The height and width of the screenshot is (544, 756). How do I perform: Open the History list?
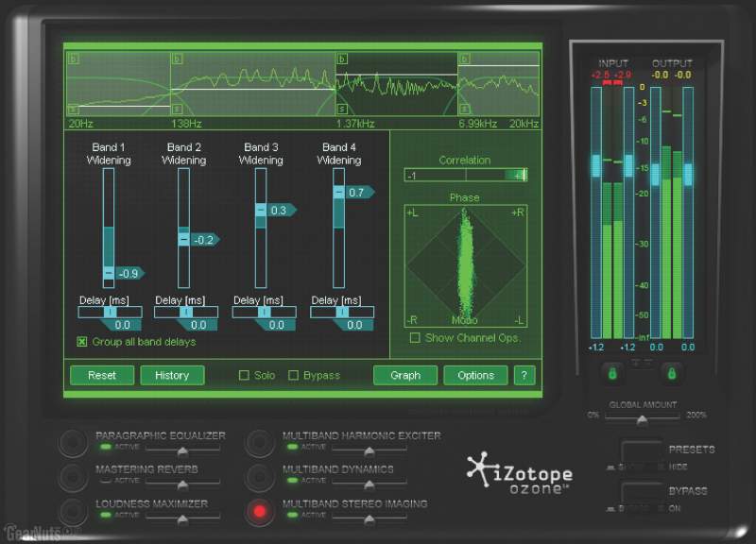pyautogui.click(x=172, y=375)
